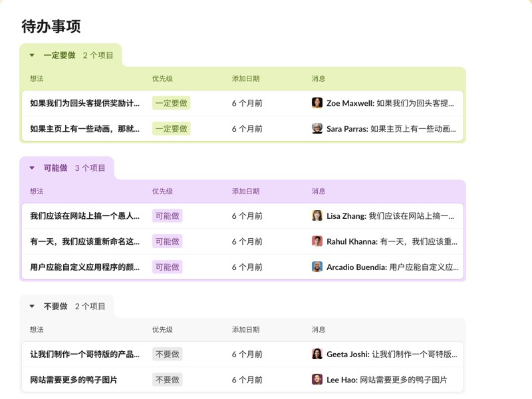Collapse the 不要做 group
532x399 pixels.
(x=31, y=307)
